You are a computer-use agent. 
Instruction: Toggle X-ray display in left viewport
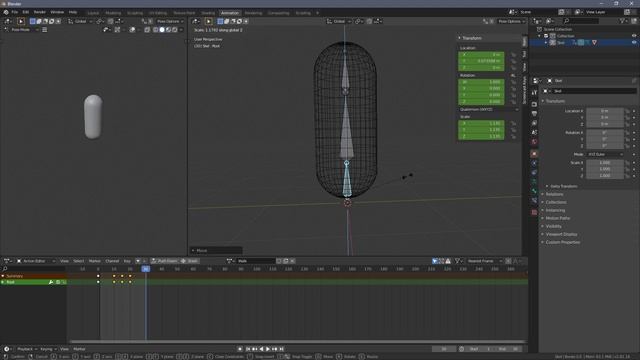147,30
